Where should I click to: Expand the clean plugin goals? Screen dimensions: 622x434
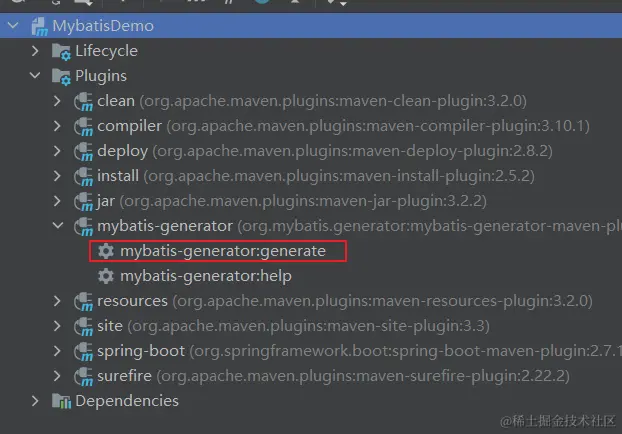click(x=57, y=101)
